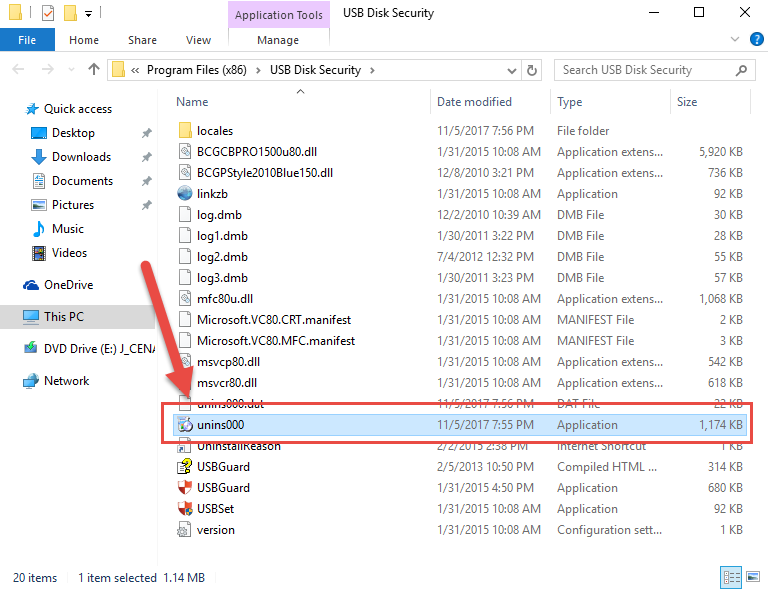The width and height of the screenshot is (768, 589).
Task: Switch to the Share ribbon tab
Action: pyautogui.click(x=142, y=40)
